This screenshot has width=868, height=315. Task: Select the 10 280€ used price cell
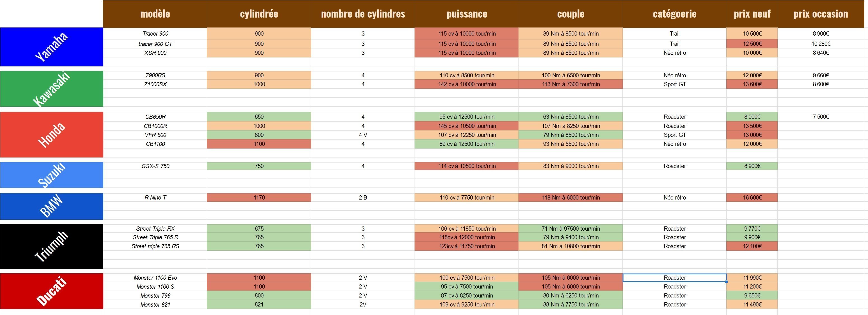820,44
